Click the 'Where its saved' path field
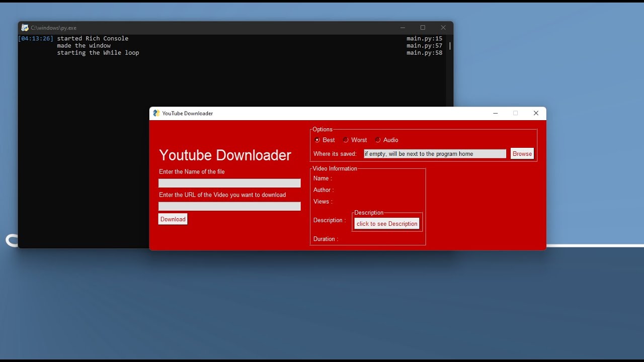644x362 pixels. pos(435,154)
